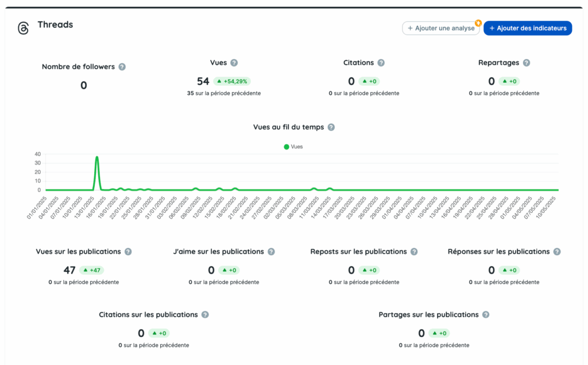Click the Threads logo icon

[x=23, y=28]
